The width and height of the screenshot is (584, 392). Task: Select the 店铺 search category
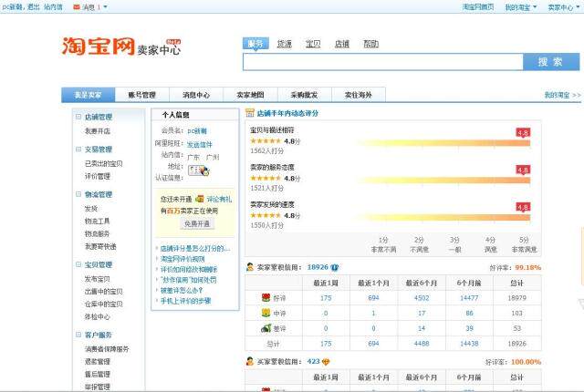click(x=342, y=44)
